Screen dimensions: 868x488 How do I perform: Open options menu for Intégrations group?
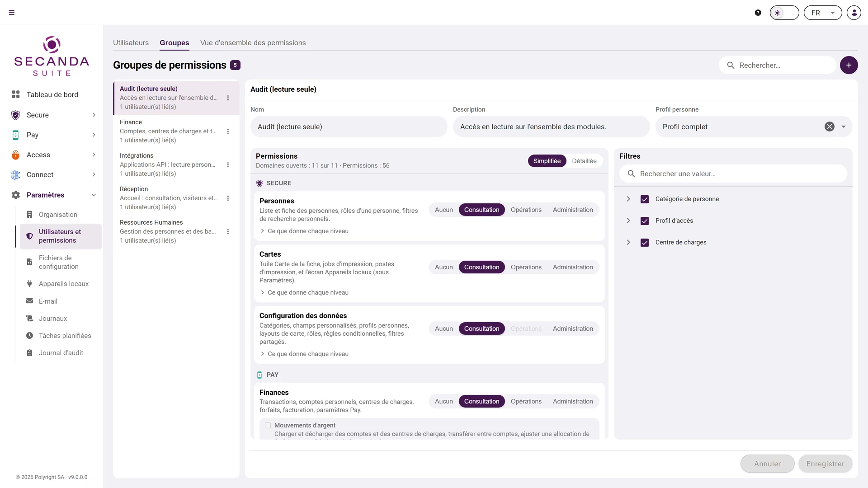228,164
